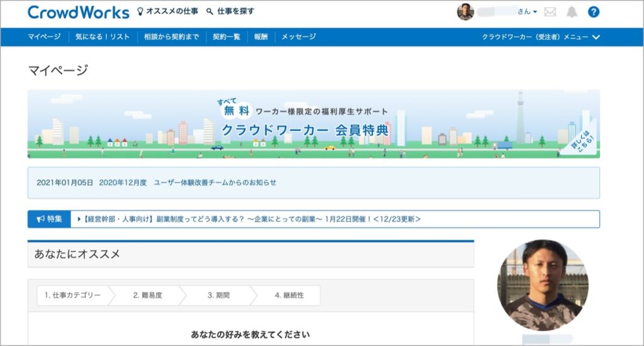The height and width of the screenshot is (346, 644).
Task: Open 相談から契約まで menu item
Action: pos(171,36)
